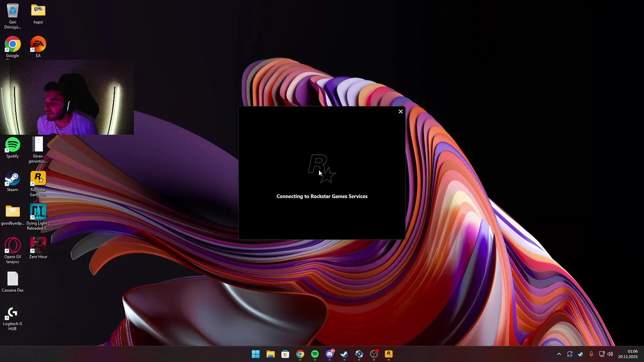Select the Spotify desktop shortcut

tap(13, 148)
